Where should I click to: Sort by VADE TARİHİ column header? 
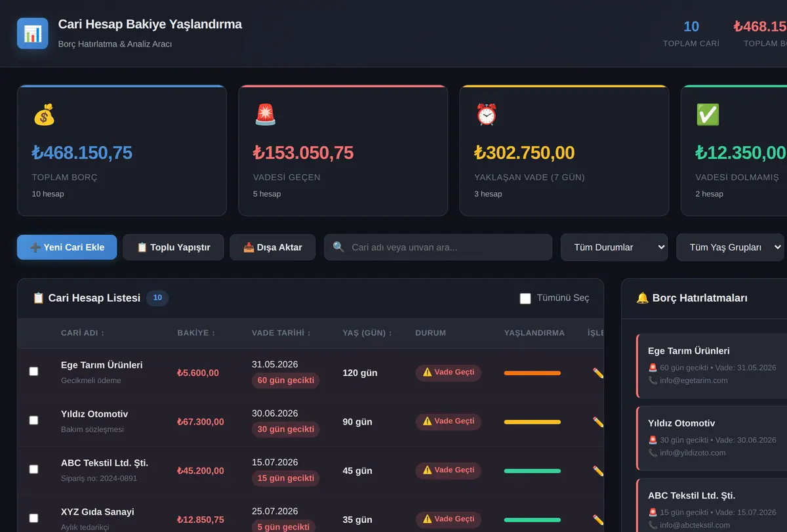click(281, 333)
